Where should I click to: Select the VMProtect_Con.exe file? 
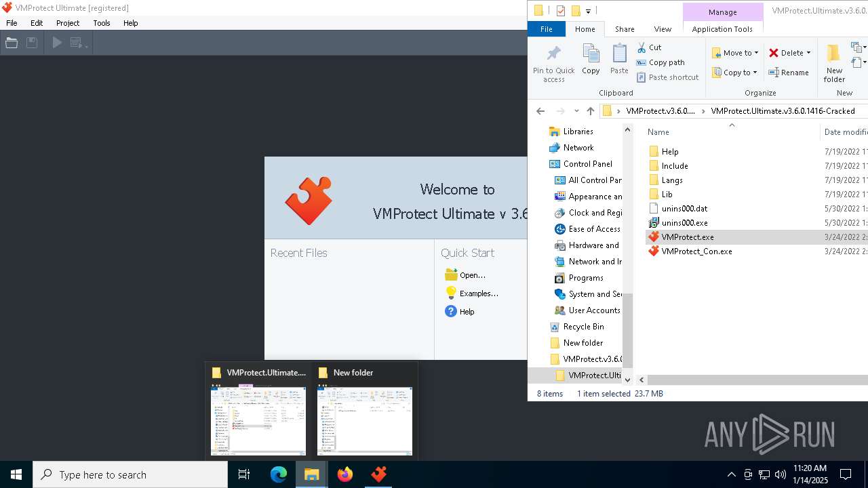click(x=696, y=251)
